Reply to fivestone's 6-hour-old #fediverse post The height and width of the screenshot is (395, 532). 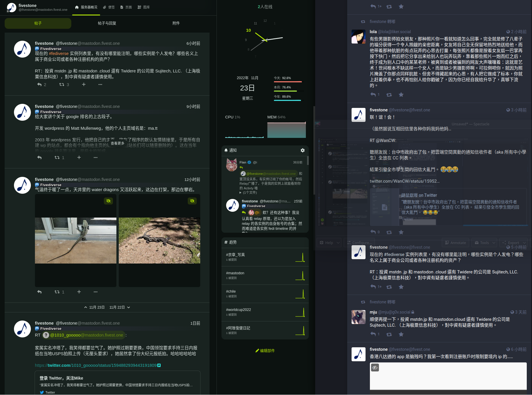(40, 84)
